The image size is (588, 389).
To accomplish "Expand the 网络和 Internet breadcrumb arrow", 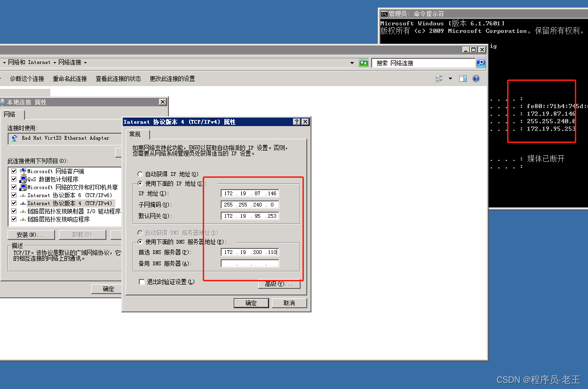I will click(55, 63).
